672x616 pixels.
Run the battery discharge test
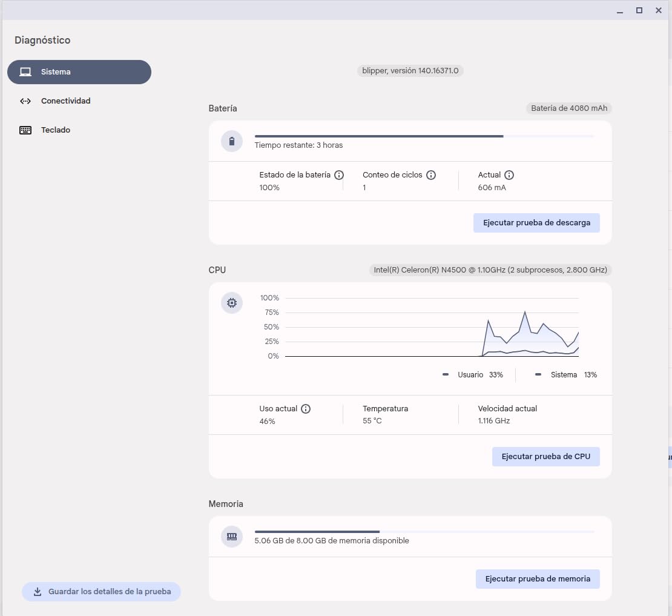coord(536,223)
